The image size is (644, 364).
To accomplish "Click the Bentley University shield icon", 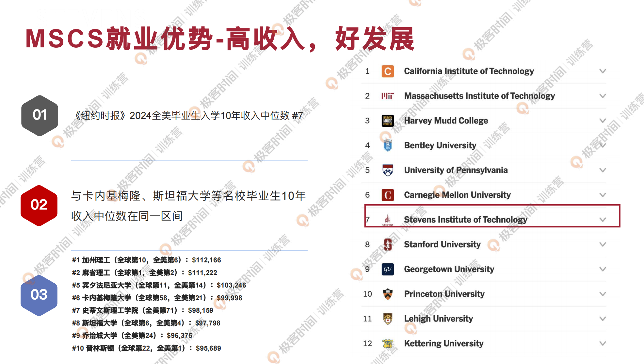I will pyautogui.click(x=388, y=145).
